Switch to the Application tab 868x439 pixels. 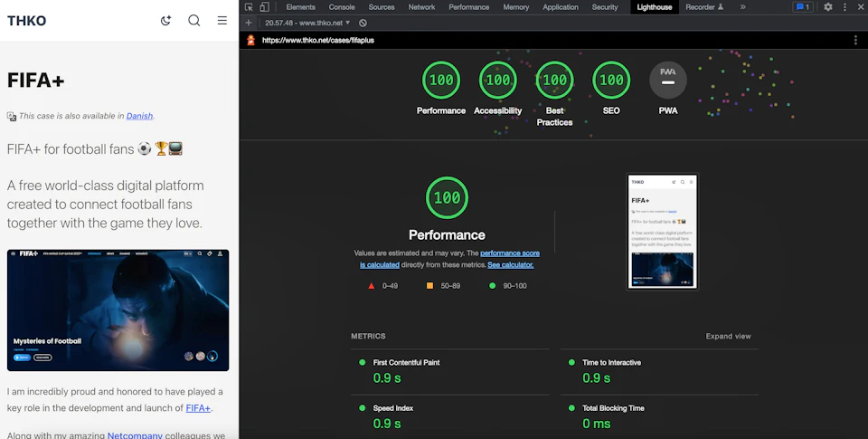coord(561,7)
